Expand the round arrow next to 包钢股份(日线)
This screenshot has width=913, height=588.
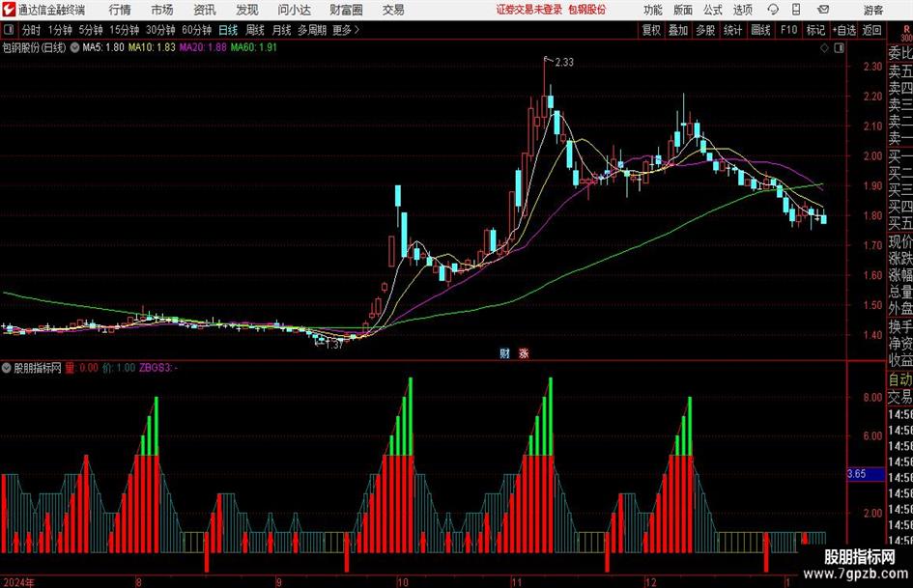pyautogui.click(x=74, y=47)
